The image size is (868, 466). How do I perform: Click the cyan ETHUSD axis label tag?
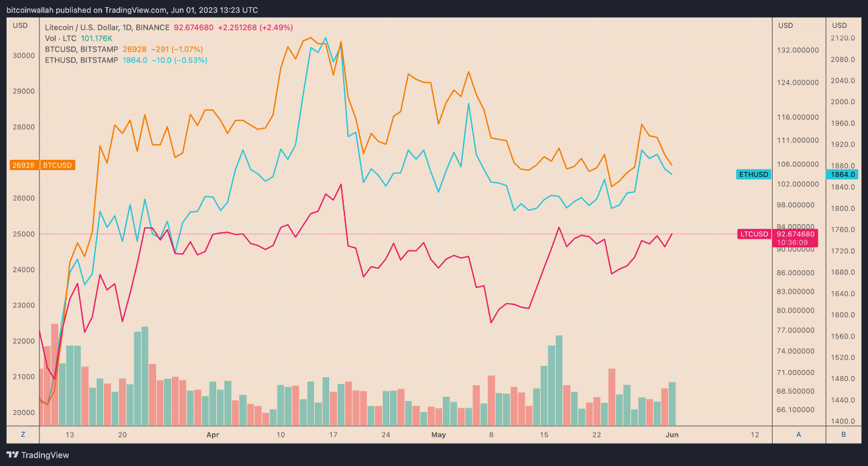point(753,174)
